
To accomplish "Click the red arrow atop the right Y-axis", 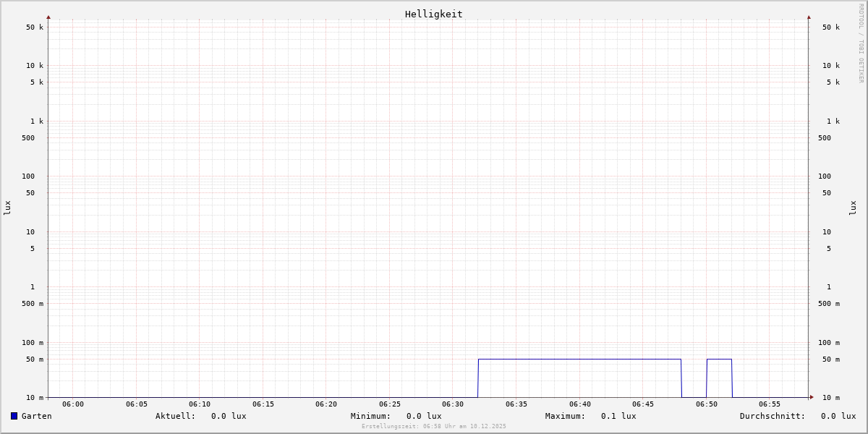I will click(809, 17).
